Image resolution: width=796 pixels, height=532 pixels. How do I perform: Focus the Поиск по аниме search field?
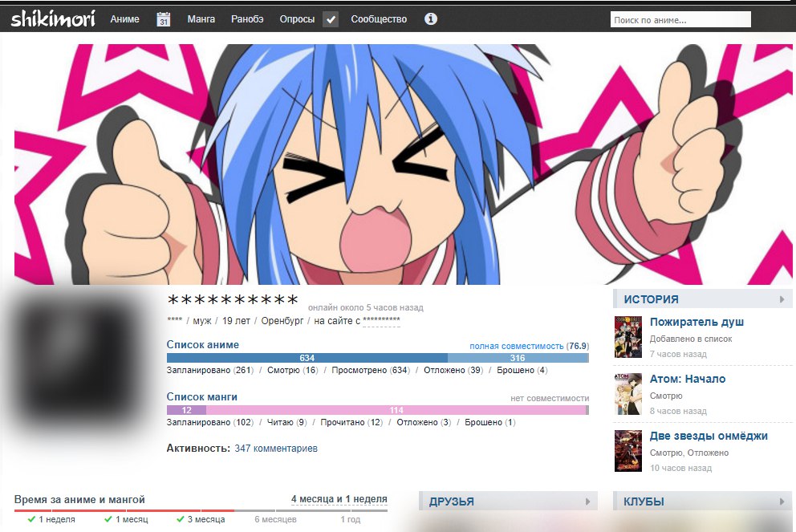(x=680, y=20)
